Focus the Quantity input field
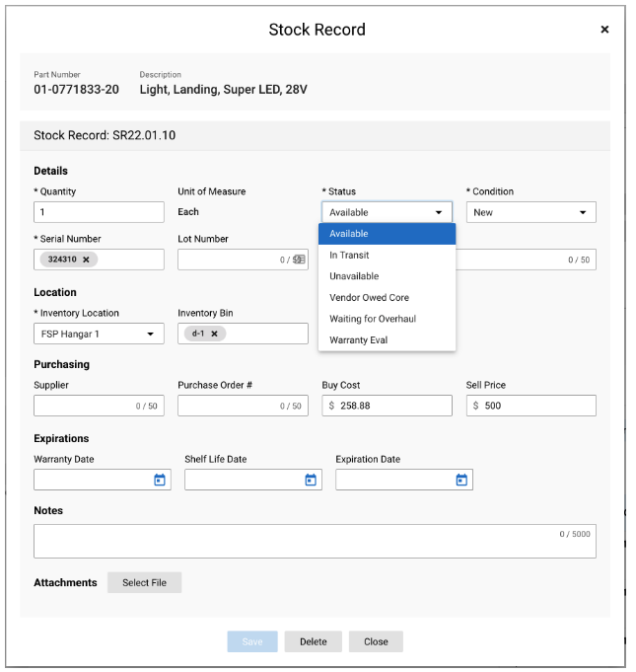Image resolution: width=636 pixels, height=672 pixels. pos(99,212)
